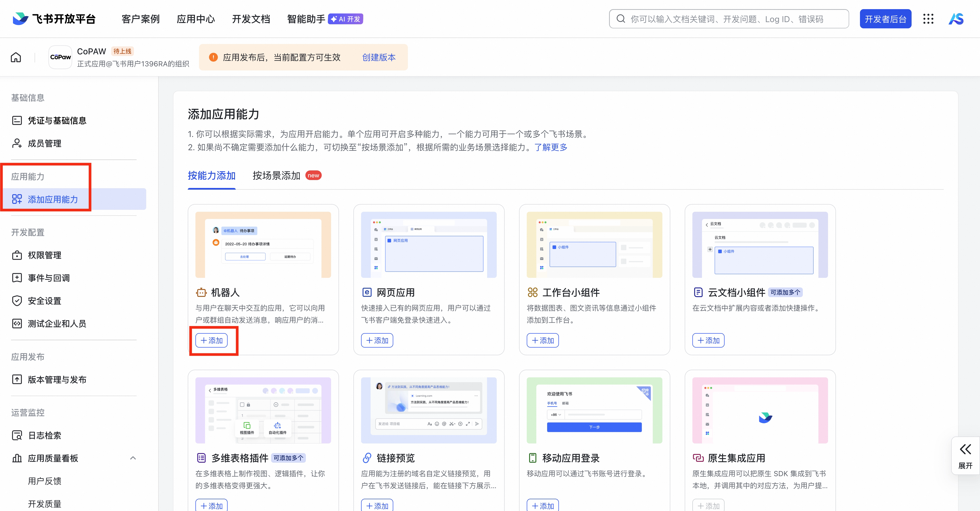Collapse the 应用质量看板 section chevron
The width and height of the screenshot is (980, 511).
(x=133, y=458)
